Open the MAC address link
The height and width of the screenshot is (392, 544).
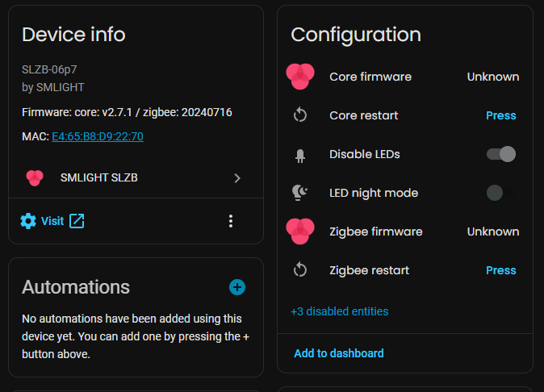(x=98, y=137)
